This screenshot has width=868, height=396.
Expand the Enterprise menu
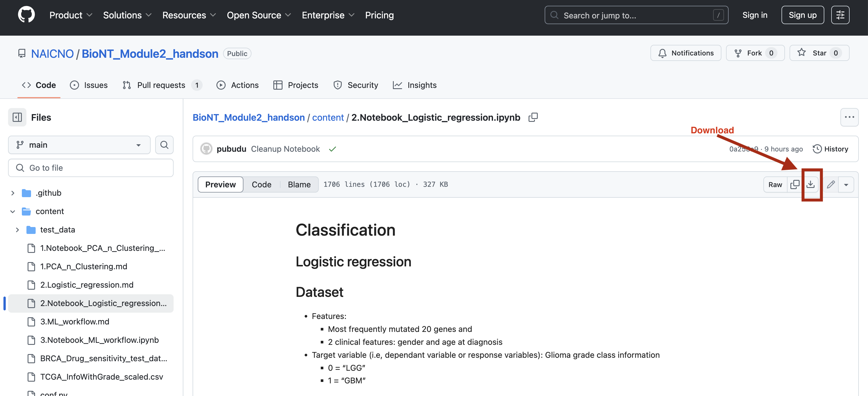pos(328,15)
